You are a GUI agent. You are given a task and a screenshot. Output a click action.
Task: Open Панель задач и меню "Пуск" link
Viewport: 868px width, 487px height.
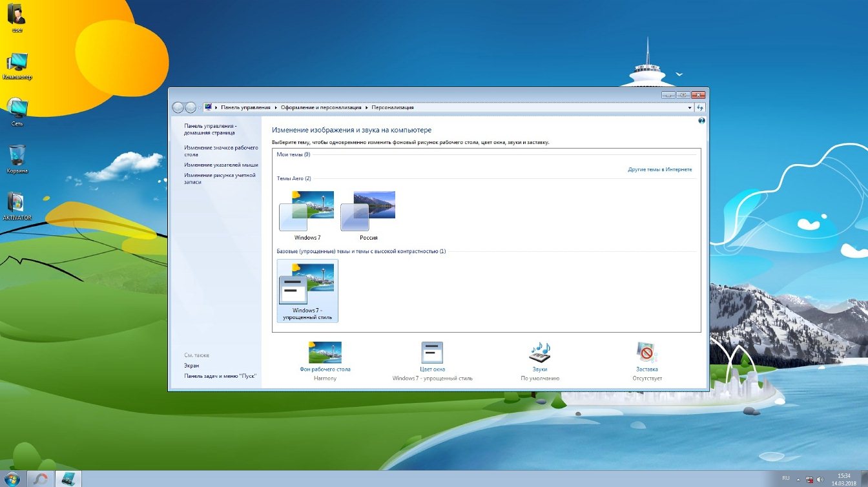point(221,375)
